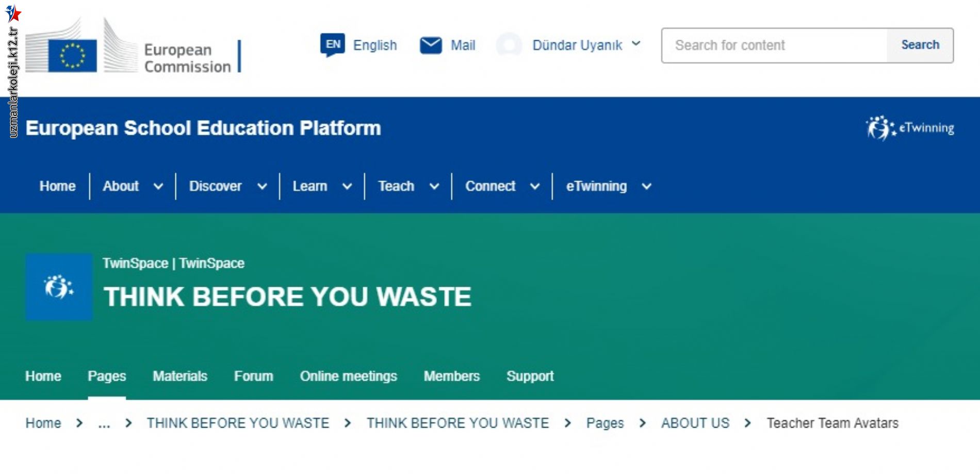Expand the Discover menu chevron
This screenshot has height=474, width=980.
coord(262,187)
